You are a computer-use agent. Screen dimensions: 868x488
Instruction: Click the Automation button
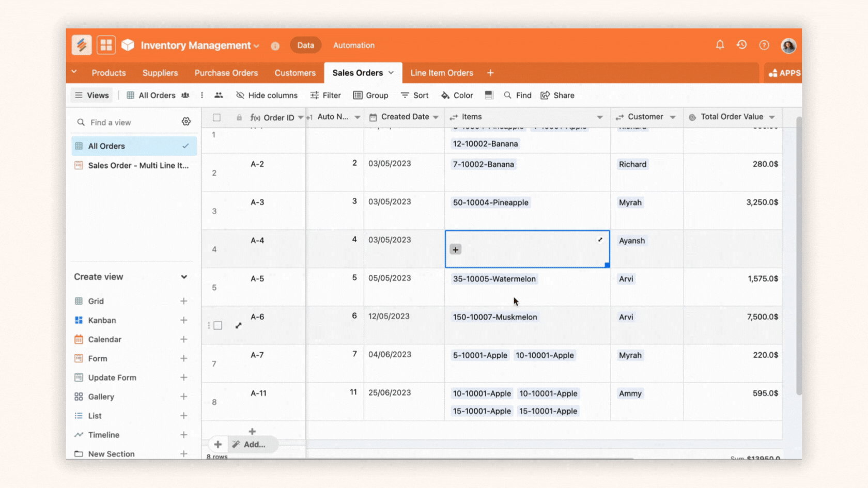353,45
